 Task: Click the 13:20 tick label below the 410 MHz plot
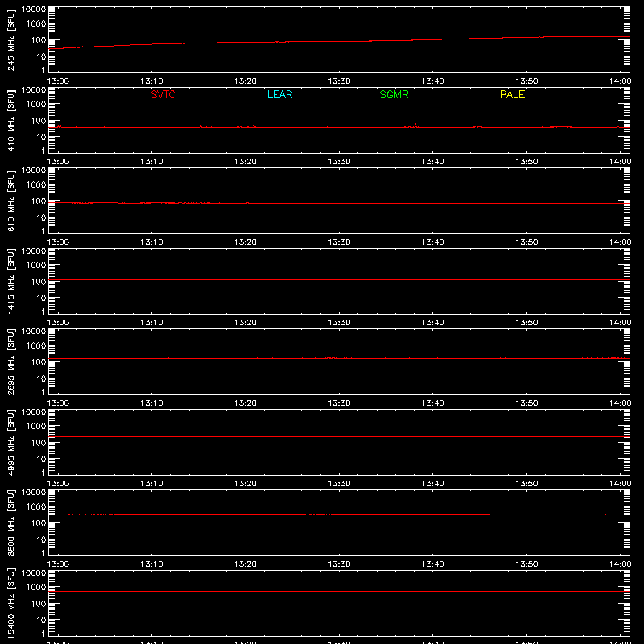point(246,162)
